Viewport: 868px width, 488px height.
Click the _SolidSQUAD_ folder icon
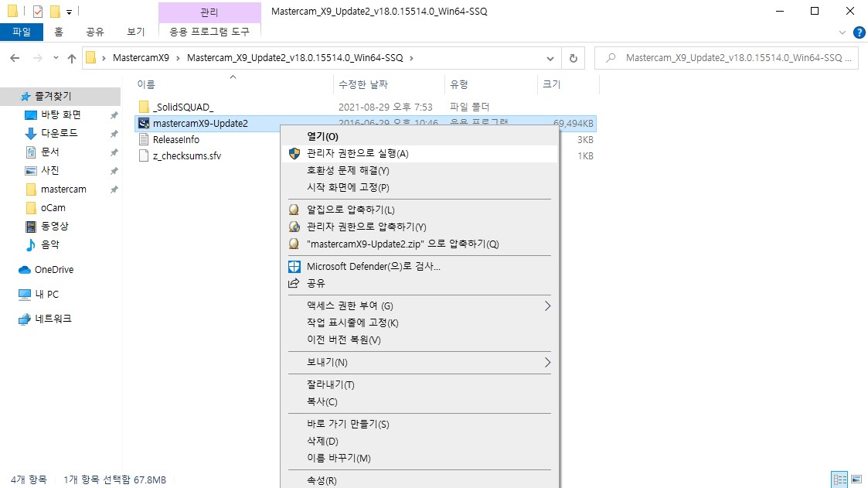(144, 107)
